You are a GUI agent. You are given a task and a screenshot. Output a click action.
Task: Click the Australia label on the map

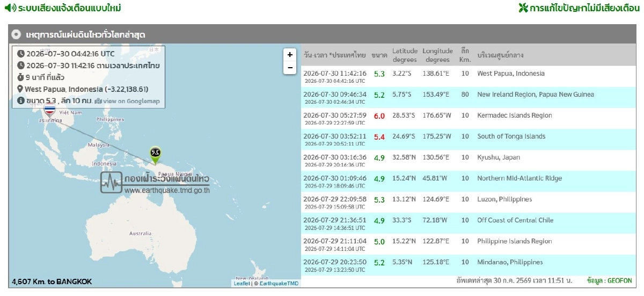tap(141, 234)
